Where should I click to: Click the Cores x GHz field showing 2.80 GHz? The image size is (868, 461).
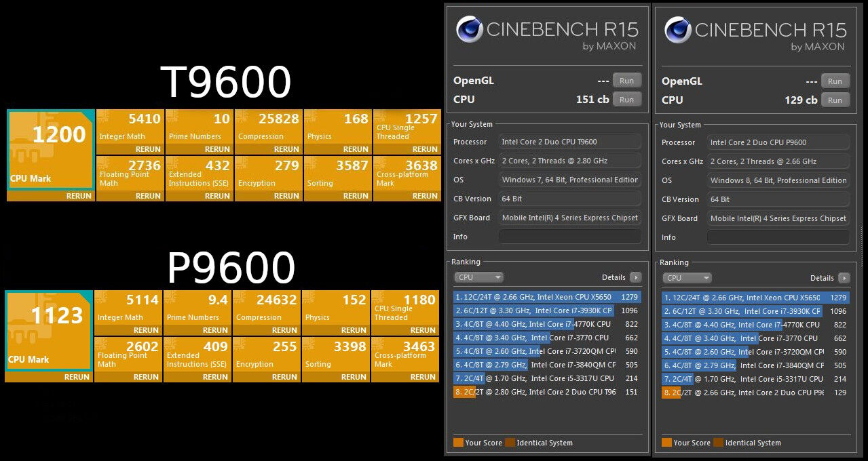tap(569, 161)
